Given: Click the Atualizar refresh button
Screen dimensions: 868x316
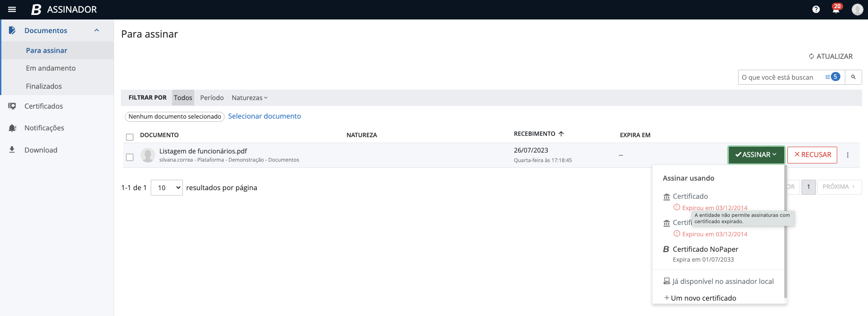Looking at the screenshot, I should (x=830, y=57).
